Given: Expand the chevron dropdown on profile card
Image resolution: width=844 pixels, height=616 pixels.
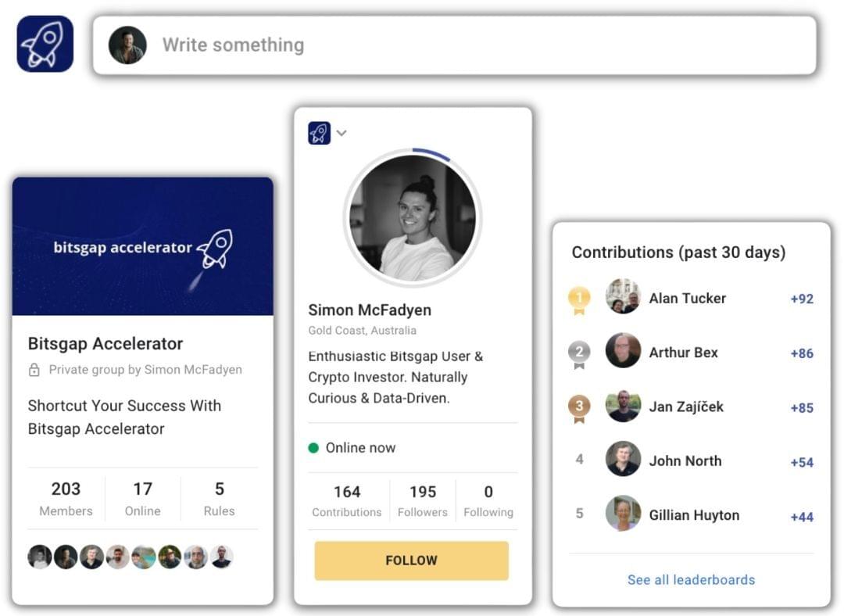Looking at the screenshot, I should 342,133.
